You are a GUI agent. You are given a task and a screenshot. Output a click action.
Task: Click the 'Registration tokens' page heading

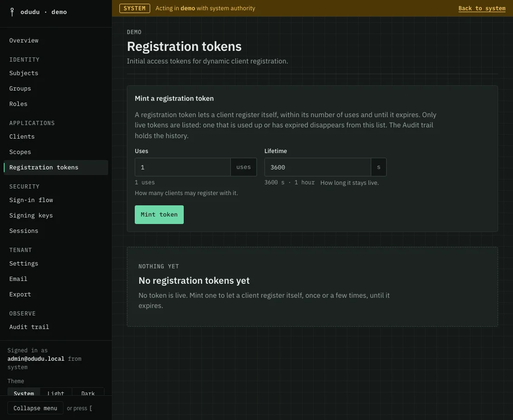pyautogui.click(x=184, y=47)
